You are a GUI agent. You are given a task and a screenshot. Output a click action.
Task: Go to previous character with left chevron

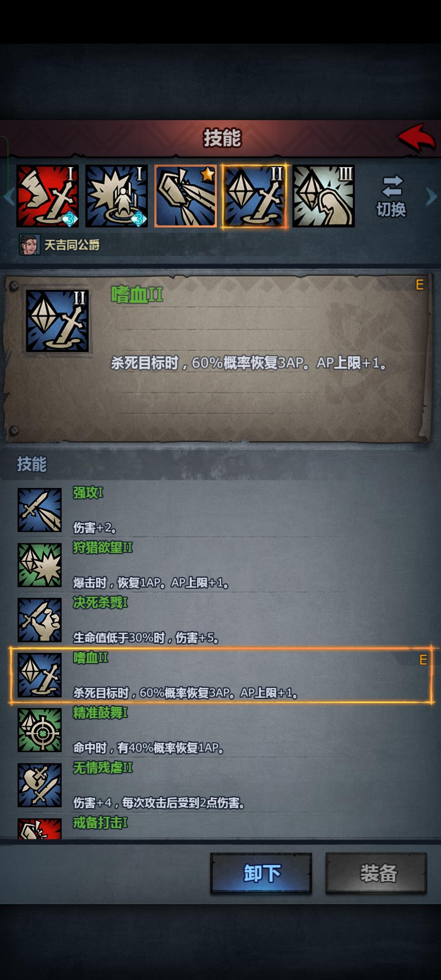coord(9,196)
